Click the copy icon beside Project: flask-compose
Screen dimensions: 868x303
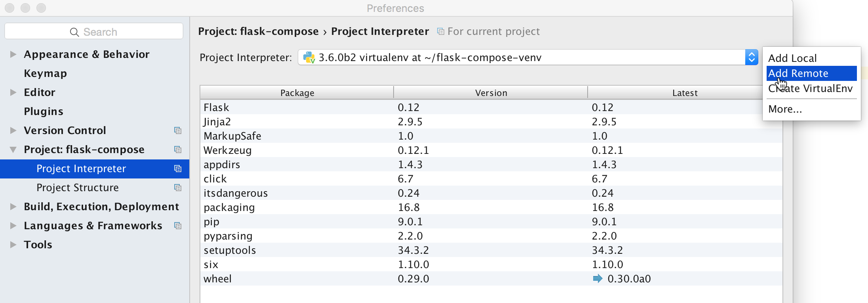click(x=178, y=150)
